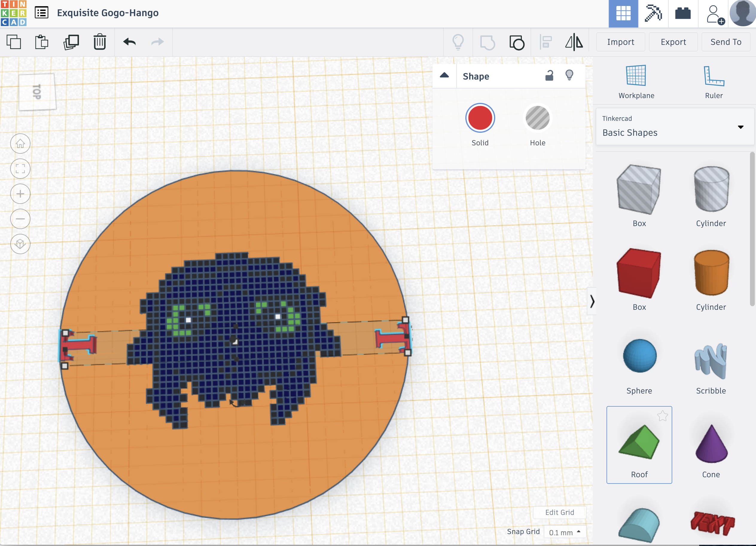Open the Tinkercad logo home page
This screenshot has height=546, width=756.
[x=13, y=13]
